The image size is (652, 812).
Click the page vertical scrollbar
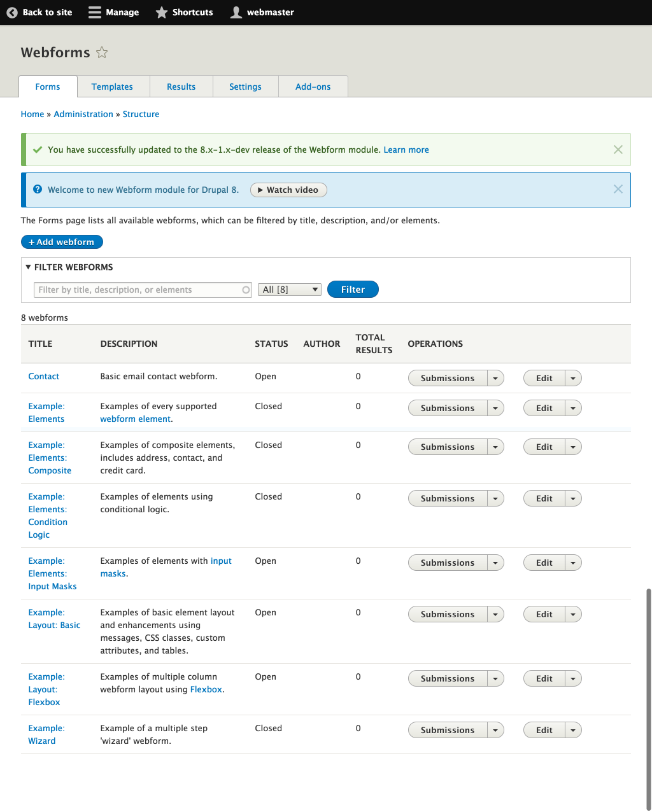(649, 699)
